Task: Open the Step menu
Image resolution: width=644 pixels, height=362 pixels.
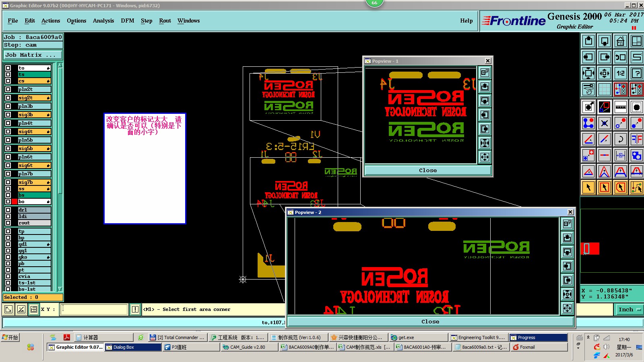Action: [147, 21]
